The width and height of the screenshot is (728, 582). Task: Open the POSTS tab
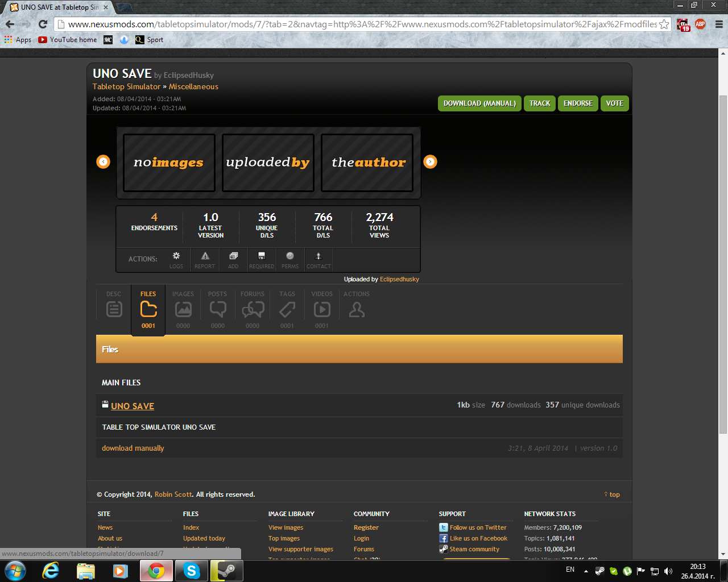tap(218, 310)
